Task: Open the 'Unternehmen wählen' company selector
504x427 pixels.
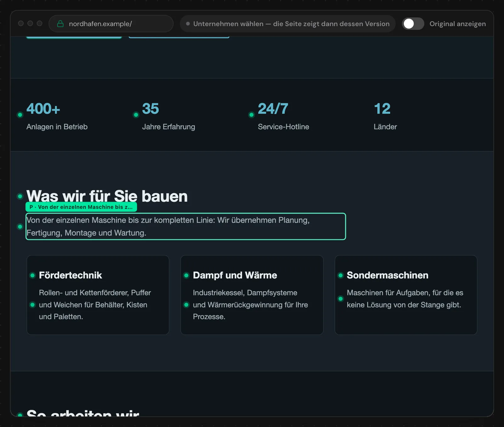Action: [288, 24]
